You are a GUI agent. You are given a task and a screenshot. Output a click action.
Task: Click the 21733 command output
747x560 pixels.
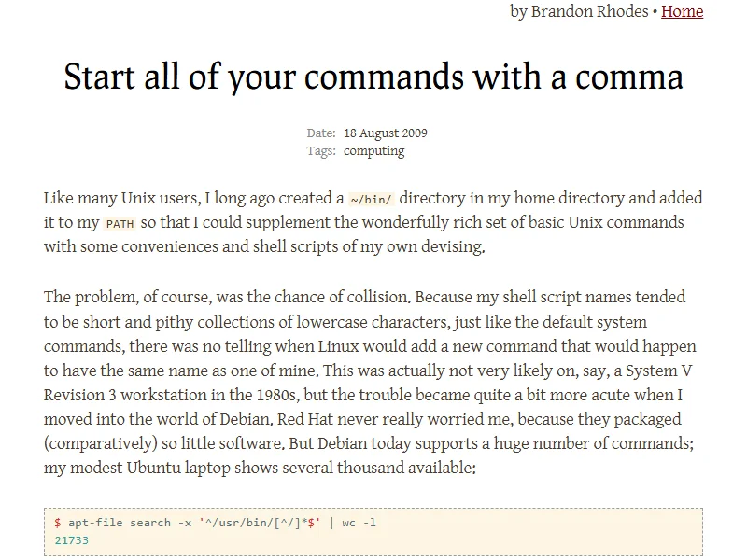(x=71, y=540)
